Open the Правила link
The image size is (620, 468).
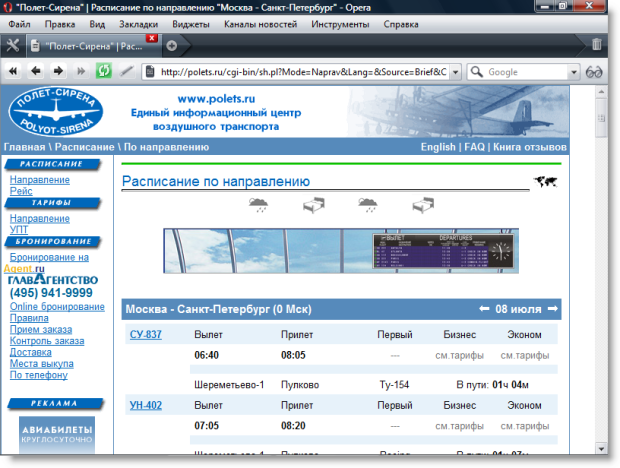pos(29,318)
